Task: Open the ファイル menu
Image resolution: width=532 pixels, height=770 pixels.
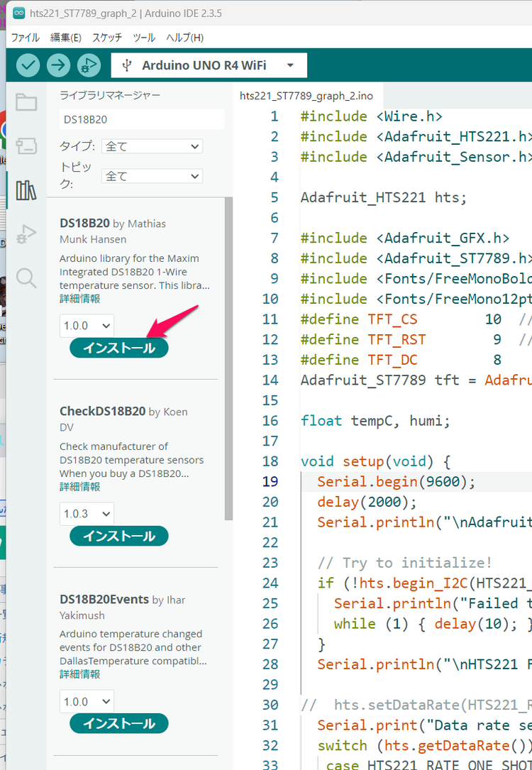Action: click(25, 38)
